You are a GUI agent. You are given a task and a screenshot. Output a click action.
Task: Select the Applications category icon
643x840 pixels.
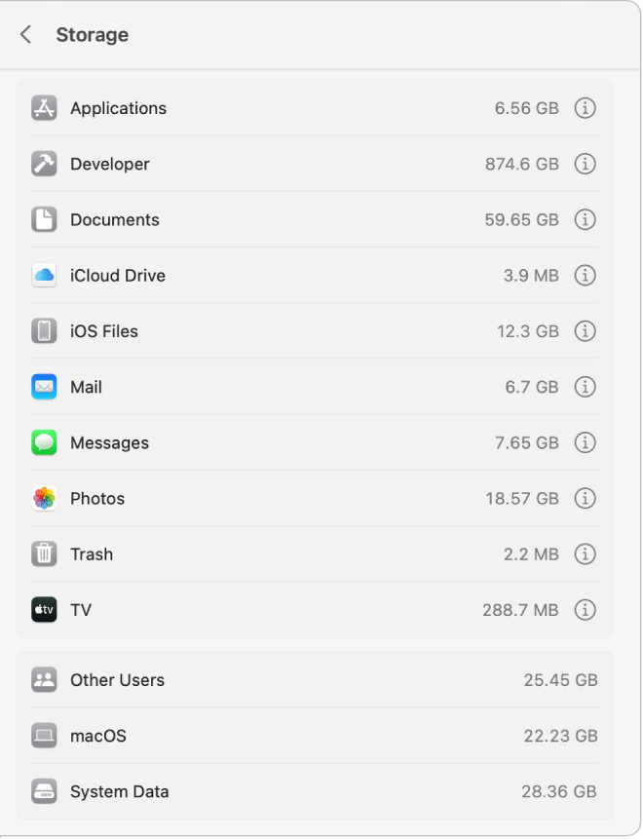(x=43, y=108)
